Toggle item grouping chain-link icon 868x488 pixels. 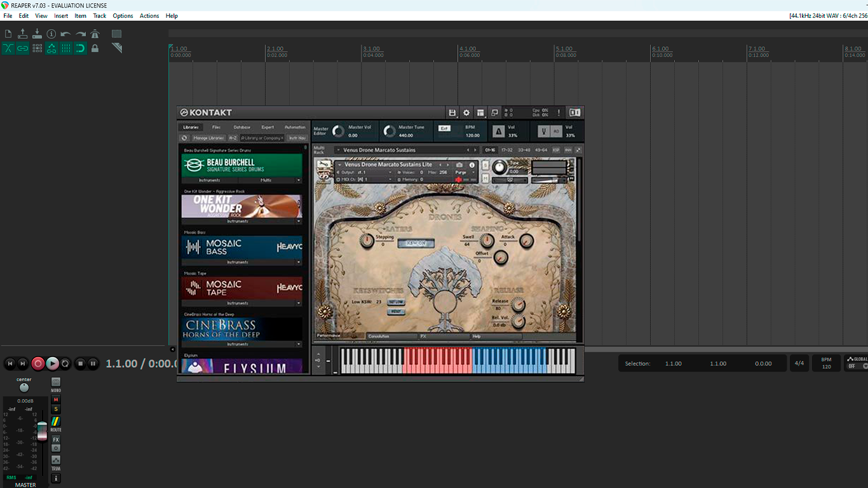point(23,48)
